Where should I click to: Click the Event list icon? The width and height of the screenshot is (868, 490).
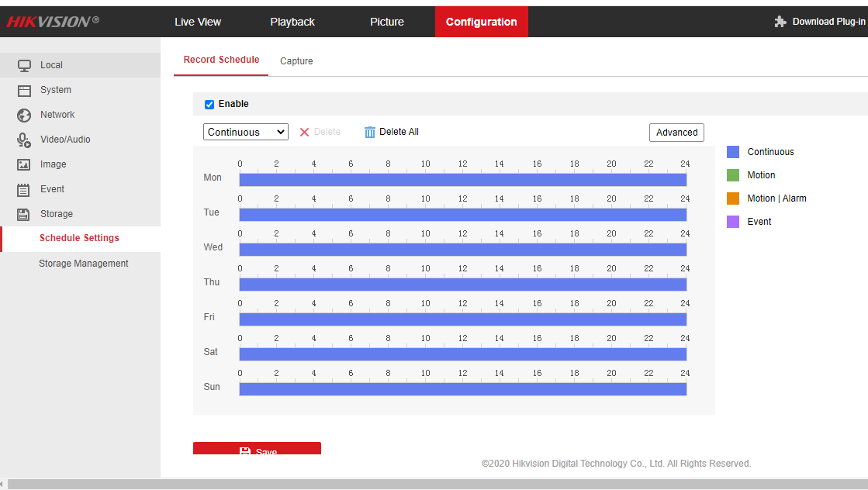tap(24, 189)
